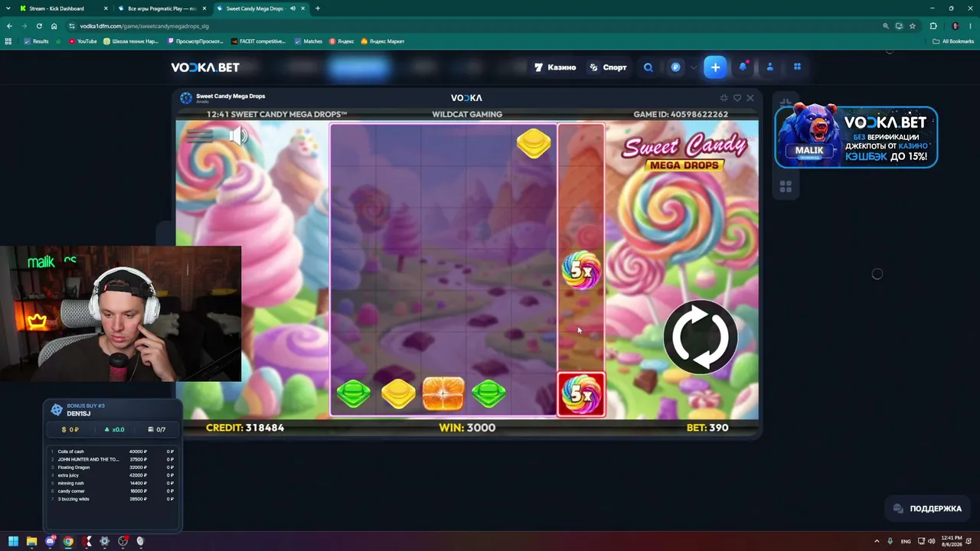Open the Chrome taskbar icon

68,541
